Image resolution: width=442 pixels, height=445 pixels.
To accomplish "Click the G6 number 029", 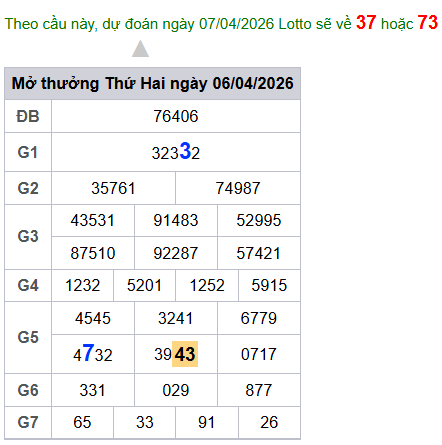I will click(176, 390).
